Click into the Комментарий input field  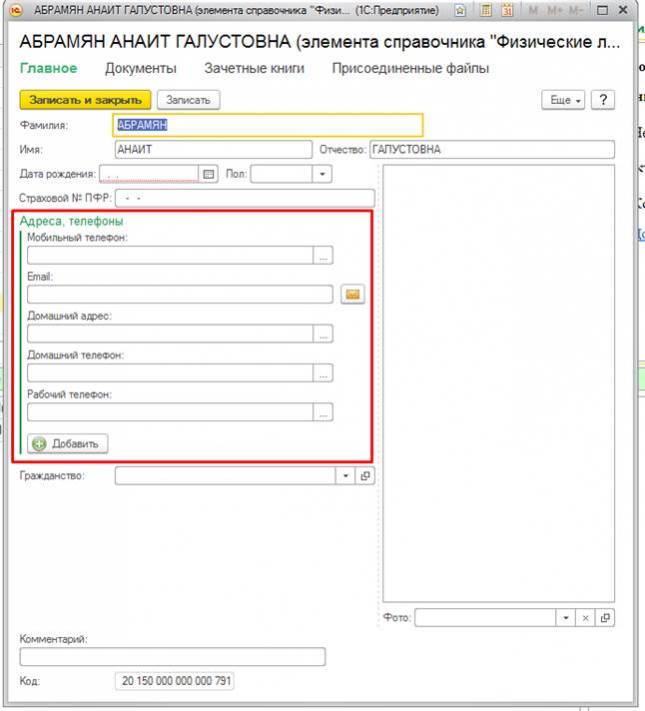[172, 657]
